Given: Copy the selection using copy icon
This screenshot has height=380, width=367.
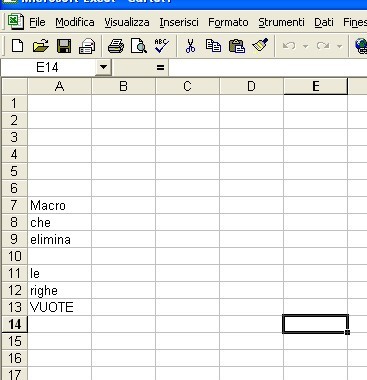Looking at the screenshot, I should (213, 46).
